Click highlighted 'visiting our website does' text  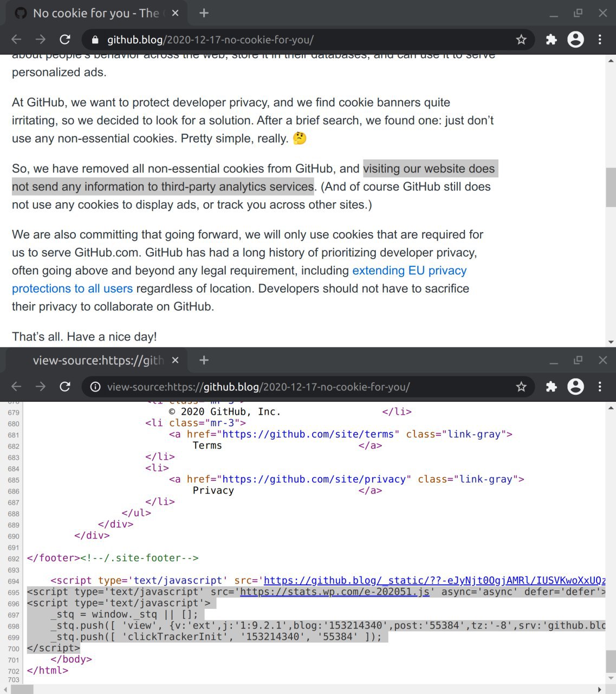tap(429, 169)
